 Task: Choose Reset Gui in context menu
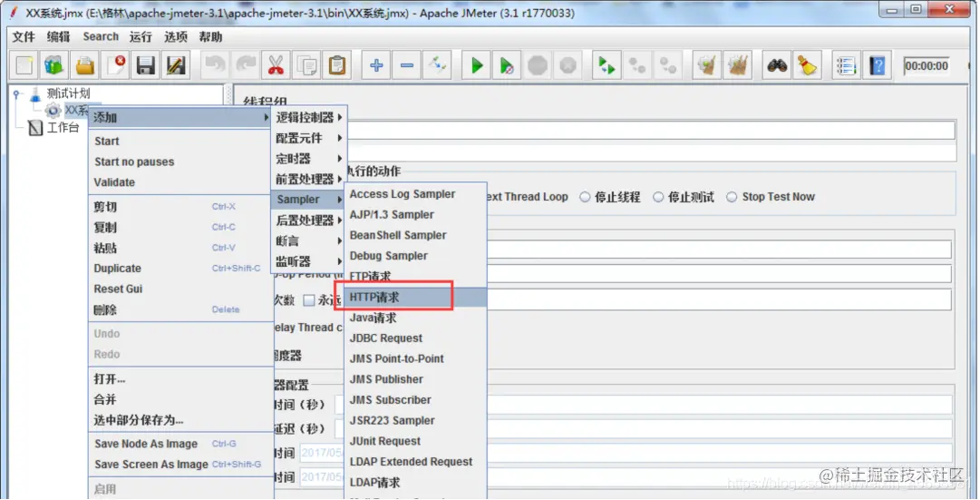[180, 289]
